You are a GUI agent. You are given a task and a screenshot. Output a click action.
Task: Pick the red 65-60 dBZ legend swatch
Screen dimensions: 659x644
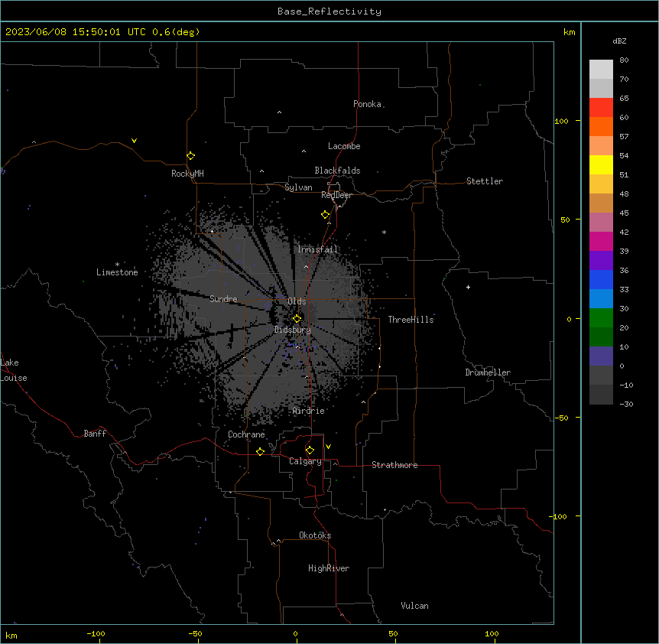601,108
